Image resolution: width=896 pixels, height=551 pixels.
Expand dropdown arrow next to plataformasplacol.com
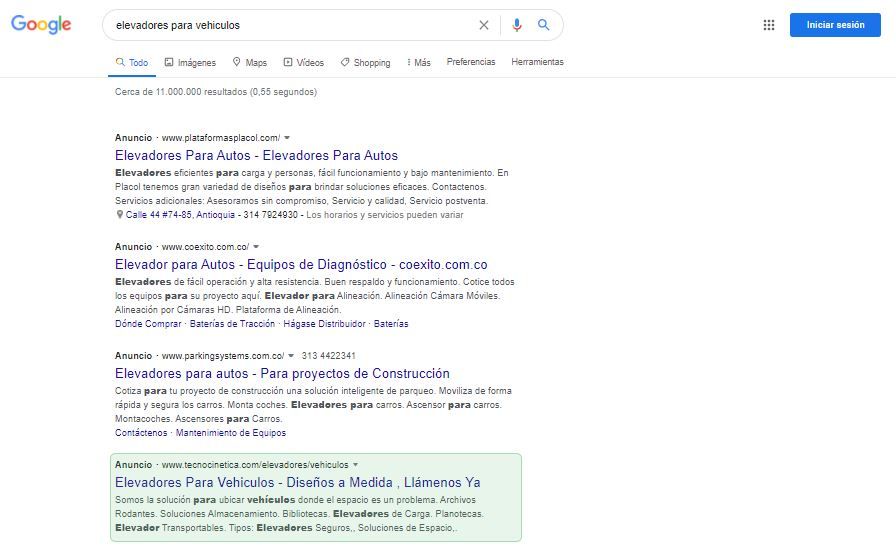coord(287,138)
